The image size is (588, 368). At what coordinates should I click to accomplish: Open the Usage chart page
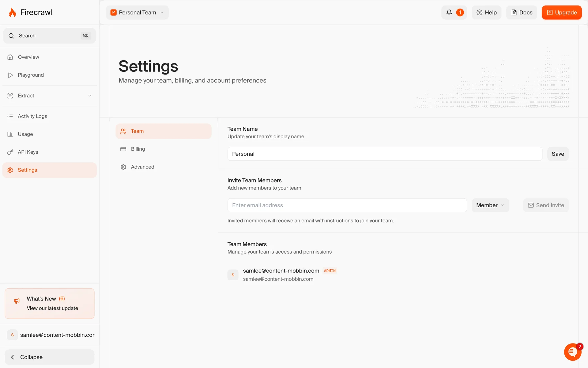coord(25,134)
